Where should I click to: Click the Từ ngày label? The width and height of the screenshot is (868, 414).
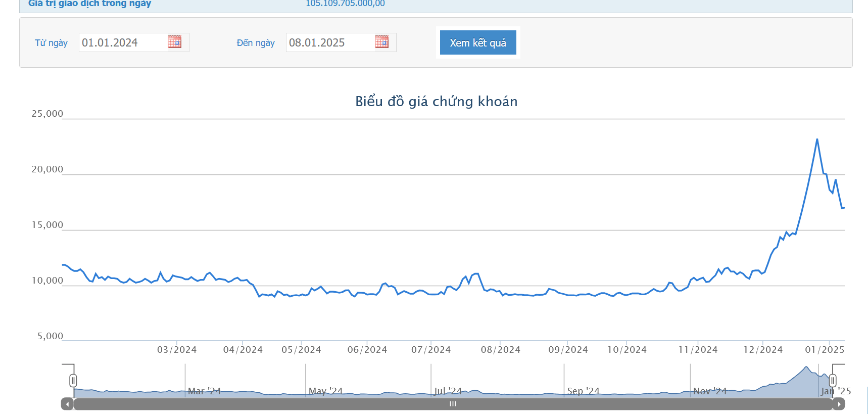(x=51, y=43)
